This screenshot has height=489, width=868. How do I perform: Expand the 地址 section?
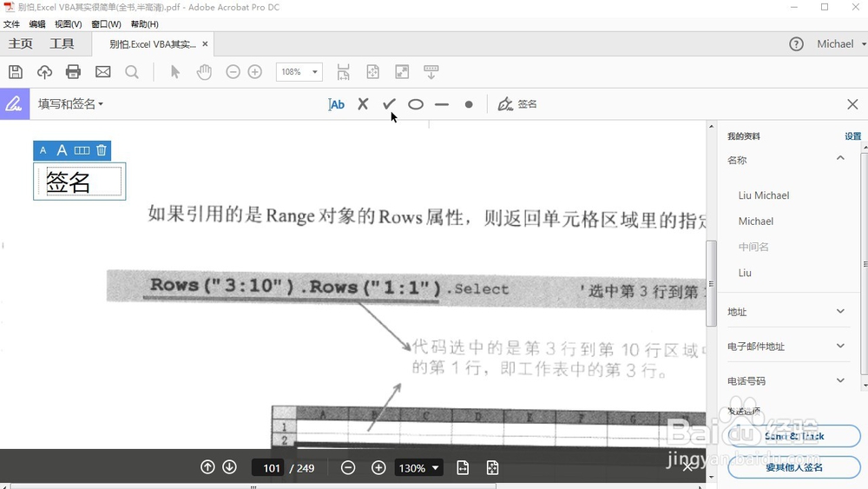[840, 311]
